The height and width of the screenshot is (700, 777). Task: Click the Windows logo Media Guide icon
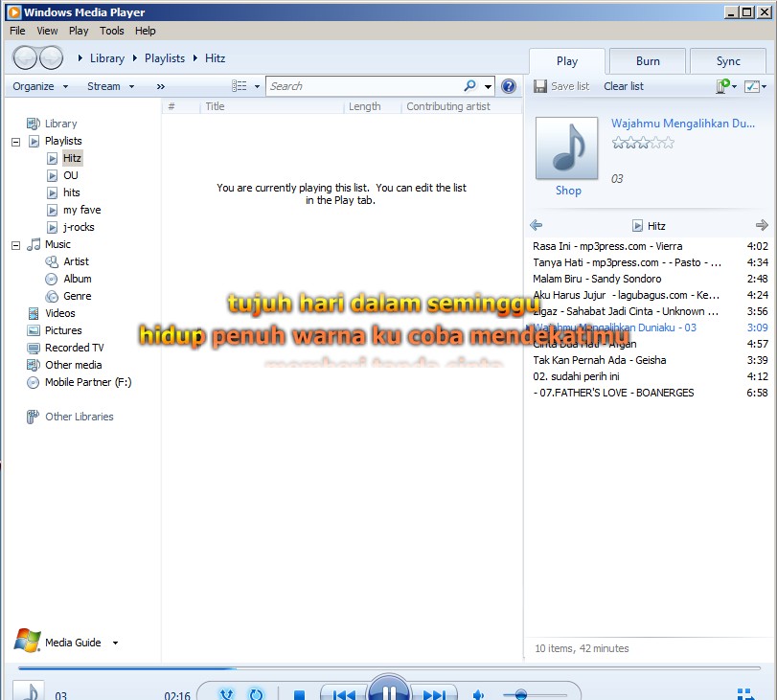coord(27,641)
